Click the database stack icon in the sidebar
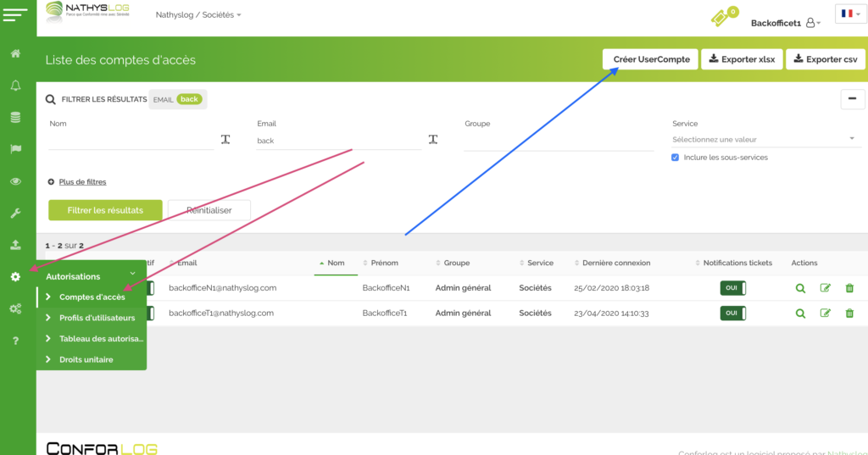Screen dimensions: 868x455 coord(15,118)
